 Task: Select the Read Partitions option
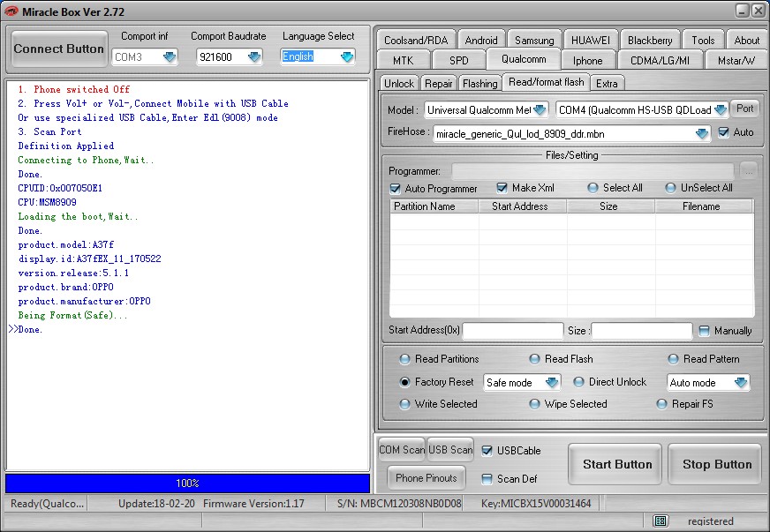[x=404, y=359]
